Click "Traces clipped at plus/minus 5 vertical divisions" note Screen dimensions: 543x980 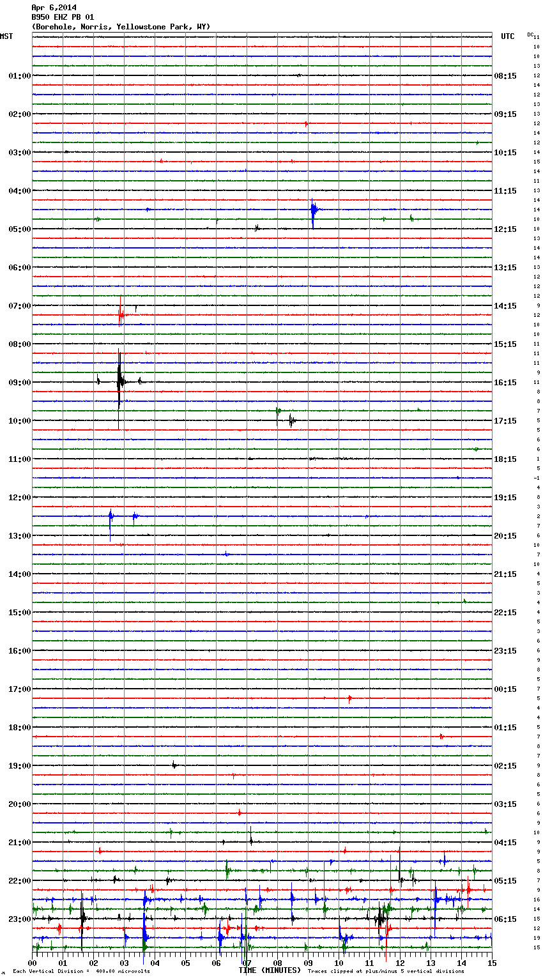tap(386, 971)
